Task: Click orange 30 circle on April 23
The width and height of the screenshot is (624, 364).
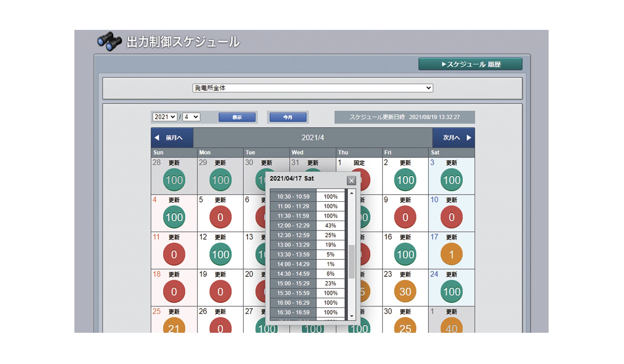Action: (x=405, y=292)
